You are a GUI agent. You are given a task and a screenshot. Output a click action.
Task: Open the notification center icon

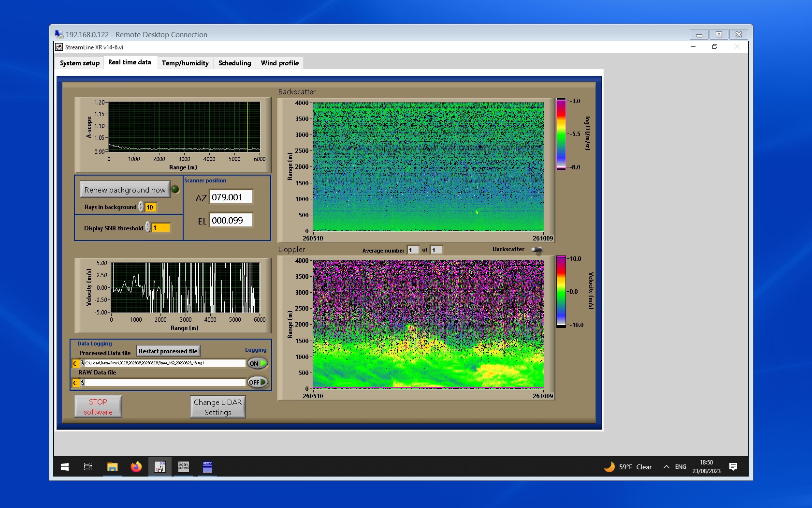(x=733, y=467)
